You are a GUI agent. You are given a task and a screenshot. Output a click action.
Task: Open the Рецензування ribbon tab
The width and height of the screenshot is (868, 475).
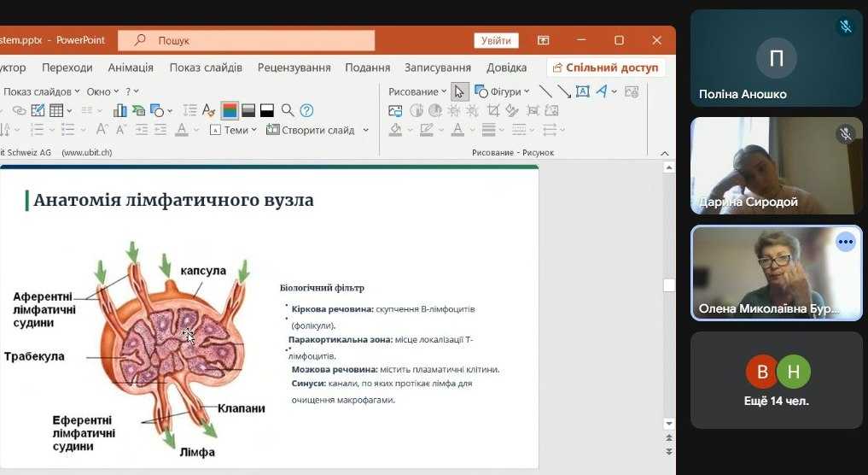point(294,67)
